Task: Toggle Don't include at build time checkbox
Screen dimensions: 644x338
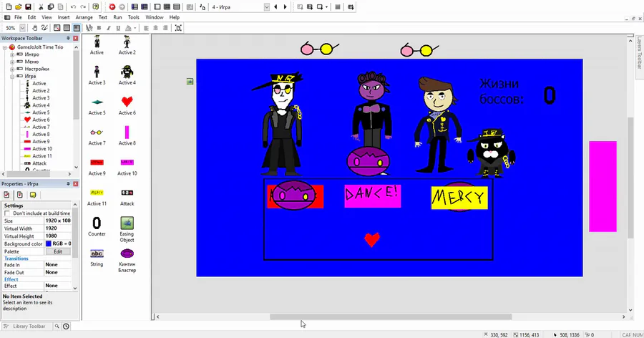Action: [7, 213]
